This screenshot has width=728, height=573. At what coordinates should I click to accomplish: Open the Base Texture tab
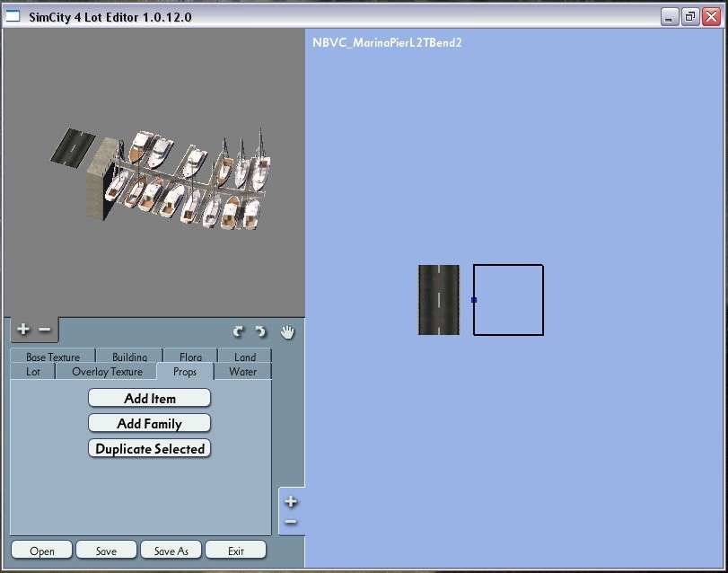[x=52, y=357]
